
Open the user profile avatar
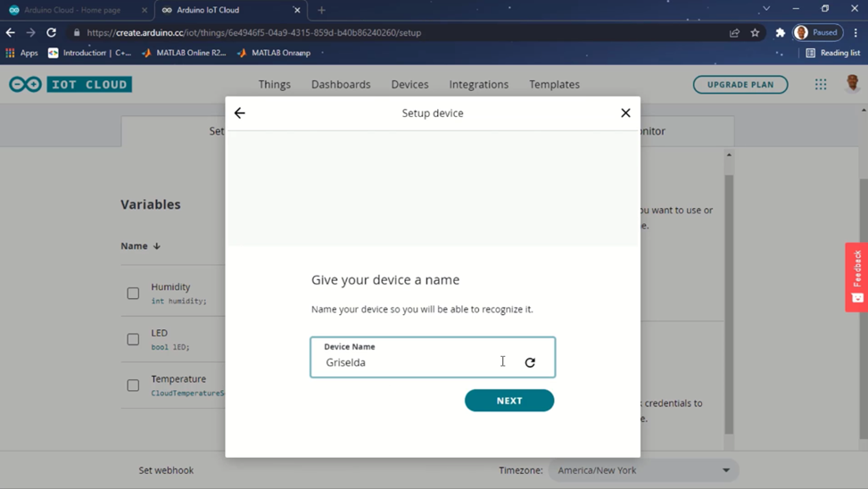click(853, 84)
